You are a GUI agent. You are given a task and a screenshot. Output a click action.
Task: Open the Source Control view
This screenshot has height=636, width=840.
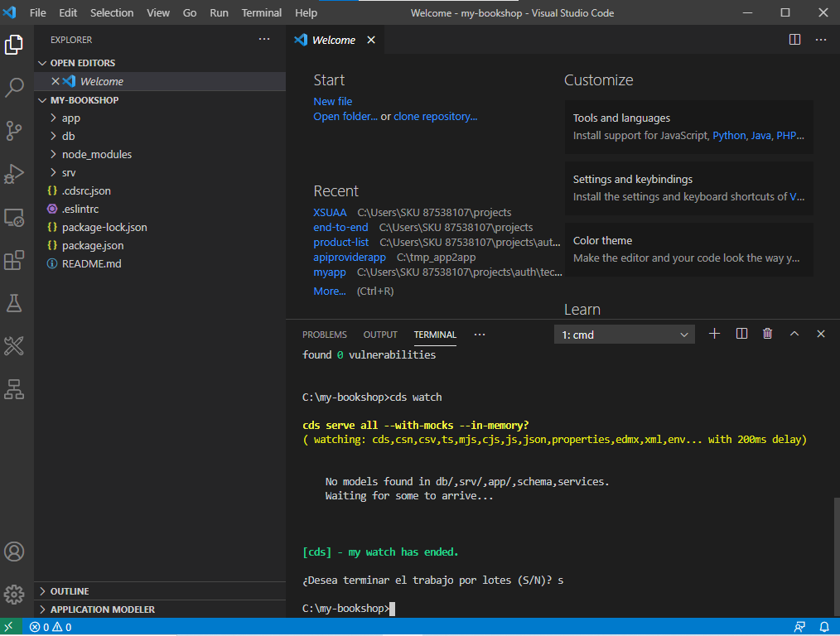[14, 131]
